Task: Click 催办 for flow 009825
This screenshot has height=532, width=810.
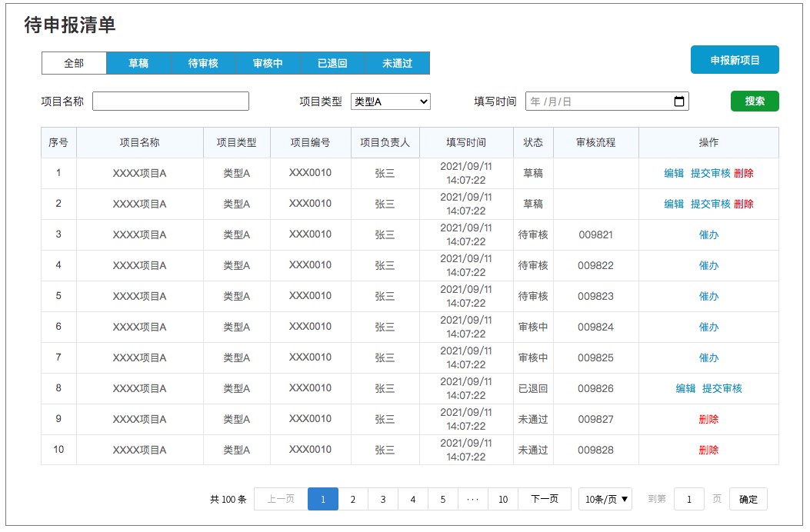Action: [708, 357]
